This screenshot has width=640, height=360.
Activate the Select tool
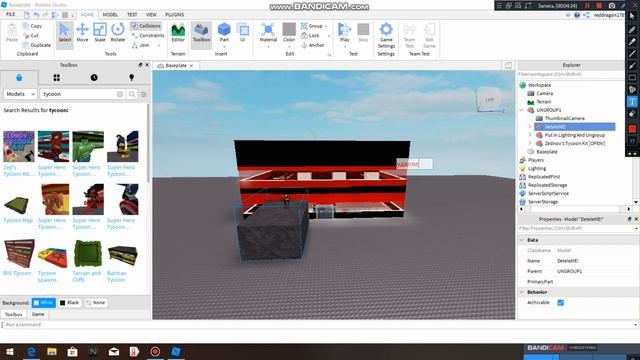click(64, 33)
